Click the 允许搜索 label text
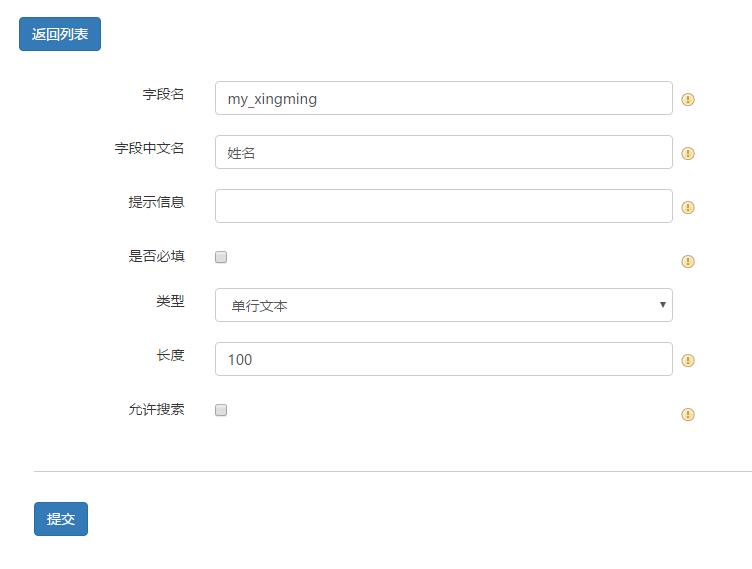 [156, 410]
